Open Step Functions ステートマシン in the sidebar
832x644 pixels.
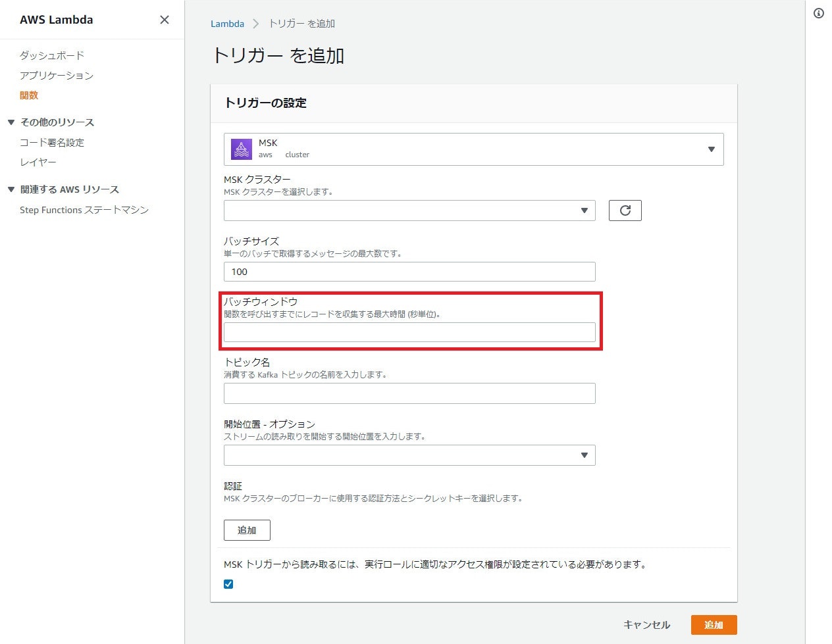tap(84, 210)
